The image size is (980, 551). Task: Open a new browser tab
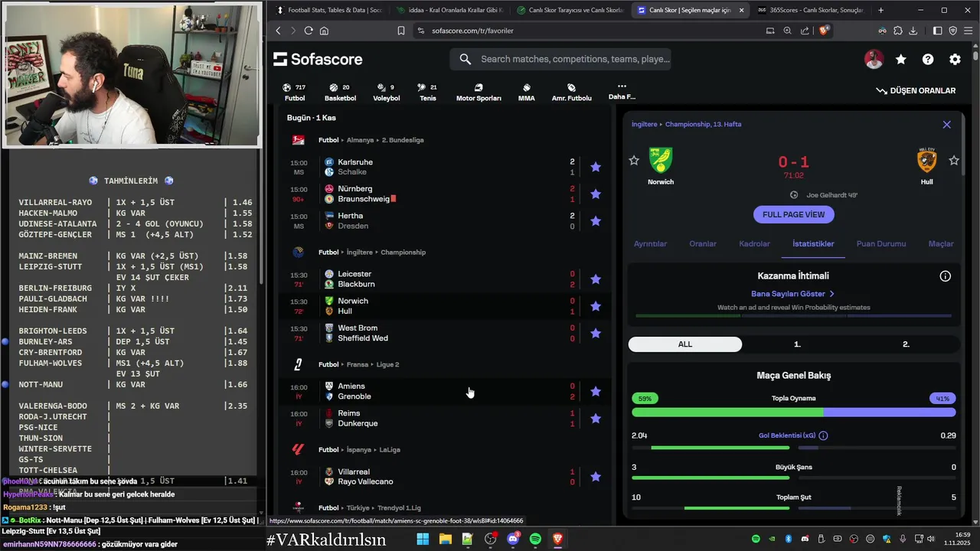pyautogui.click(x=880, y=10)
